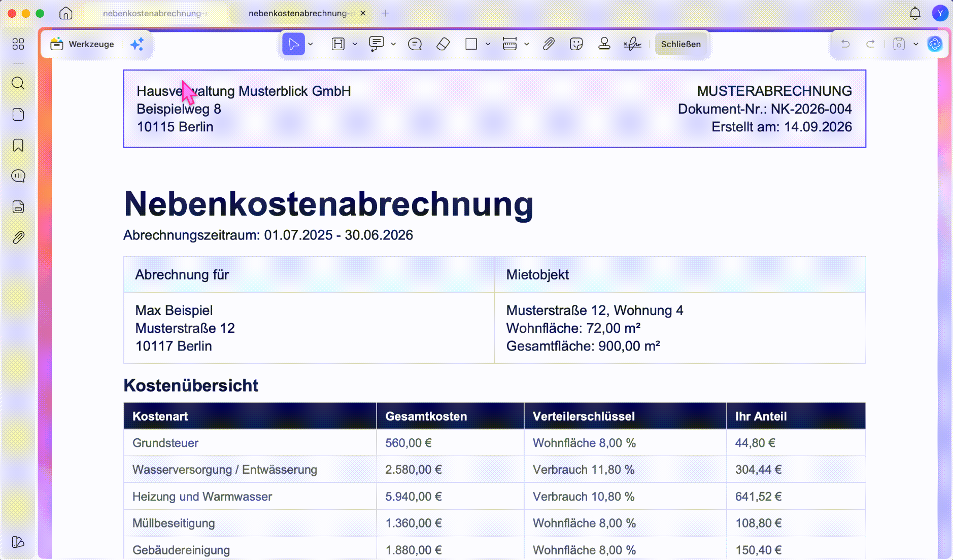The width and height of the screenshot is (953, 560).
Task: Open the bookmarks panel in sidebar
Action: coord(18,145)
